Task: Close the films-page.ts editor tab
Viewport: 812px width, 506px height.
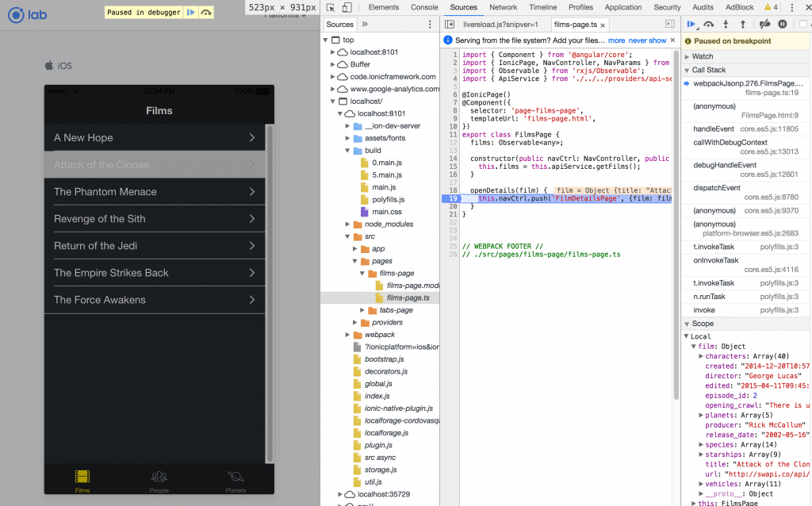Action: point(603,25)
